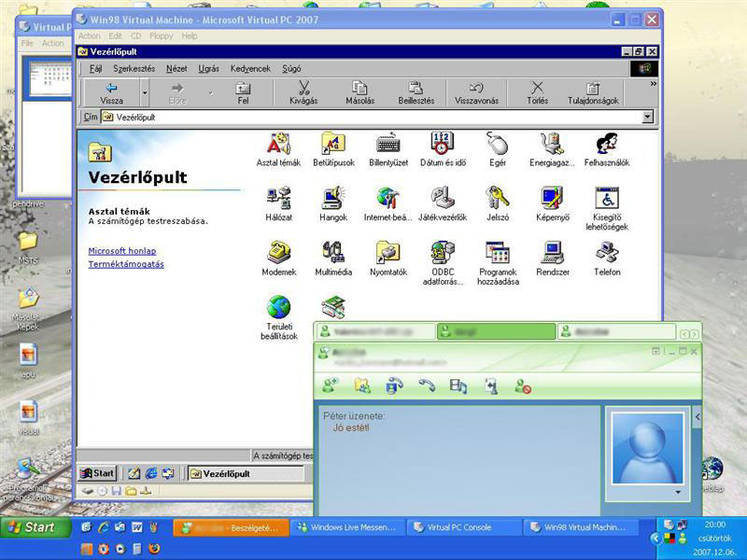Open the Hangok sounds icon
Image resolution: width=747 pixels, height=560 pixels.
(x=333, y=204)
